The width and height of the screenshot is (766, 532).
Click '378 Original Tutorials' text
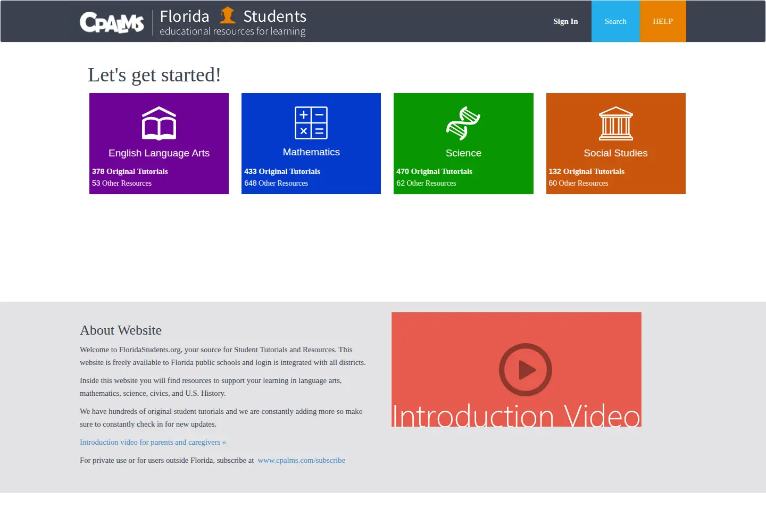130,171
